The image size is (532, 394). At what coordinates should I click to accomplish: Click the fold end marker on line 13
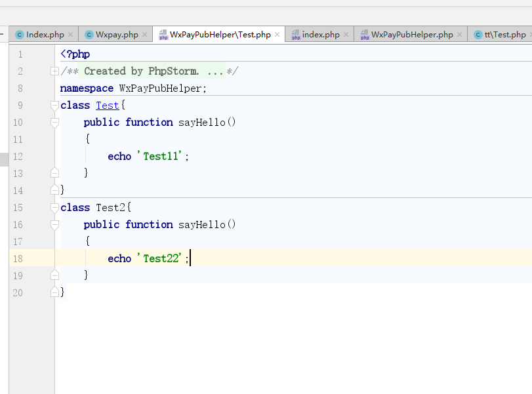click(x=54, y=173)
